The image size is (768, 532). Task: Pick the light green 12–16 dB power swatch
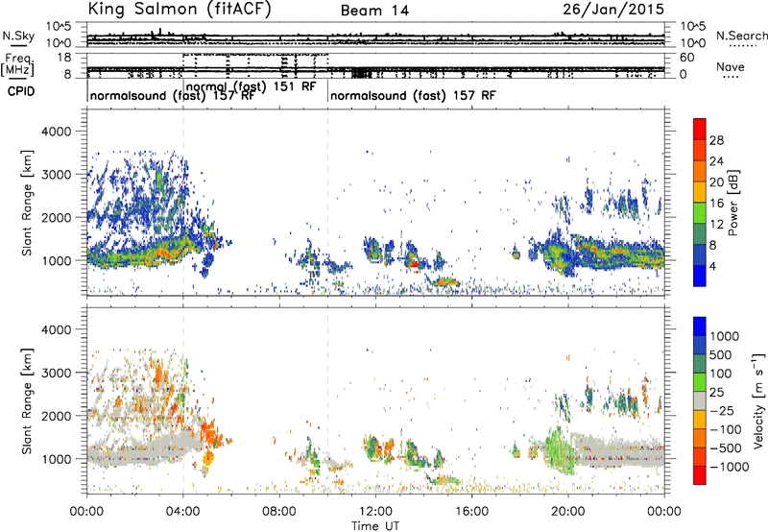click(700, 213)
